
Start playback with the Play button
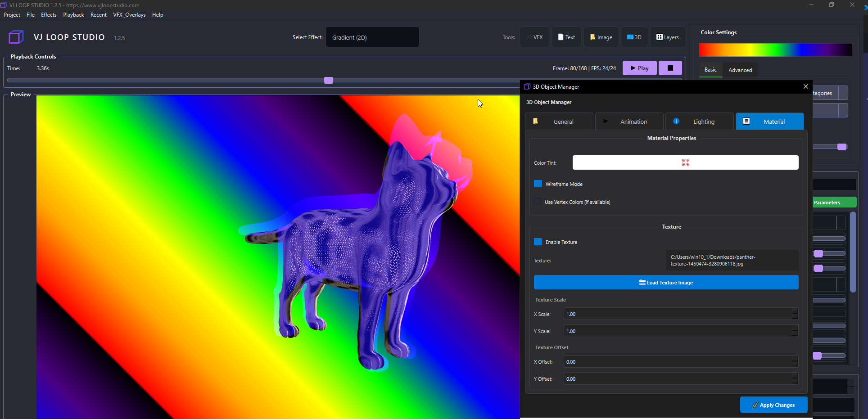tap(639, 68)
